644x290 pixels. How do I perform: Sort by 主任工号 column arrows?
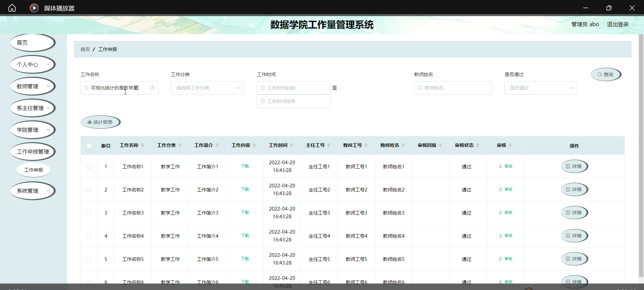(329, 145)
